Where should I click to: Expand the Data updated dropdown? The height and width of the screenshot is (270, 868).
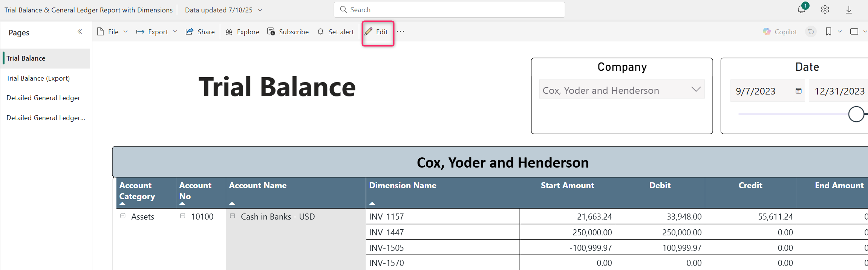tap(260, 10)
